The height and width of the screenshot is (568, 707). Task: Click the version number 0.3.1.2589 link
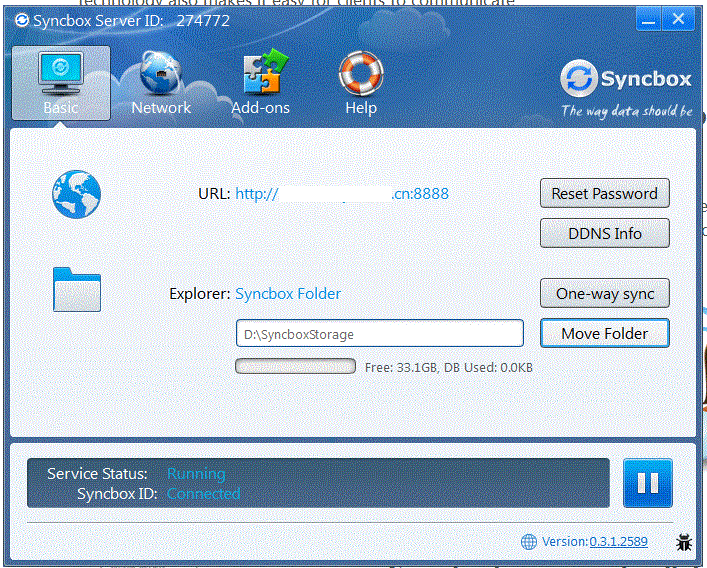click(x=618, y=542)
